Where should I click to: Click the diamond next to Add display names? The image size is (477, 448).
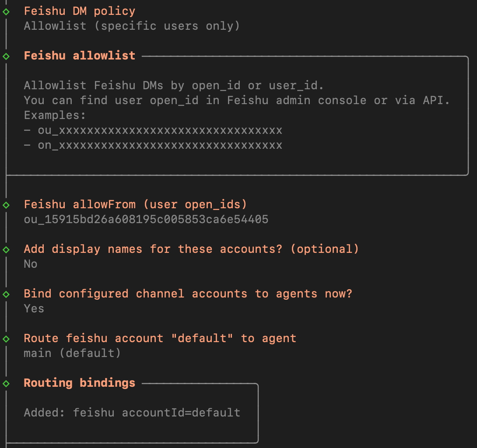click(x=6, y=249)
